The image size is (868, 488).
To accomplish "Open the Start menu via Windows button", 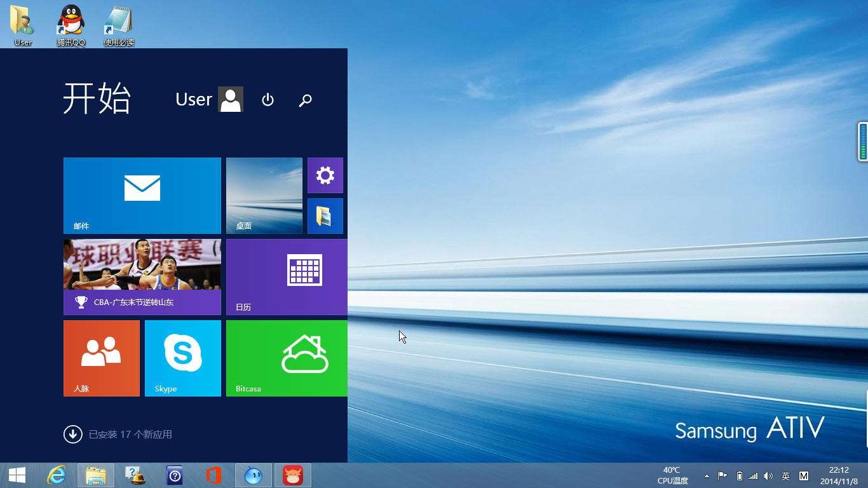I will pos(17,475).
